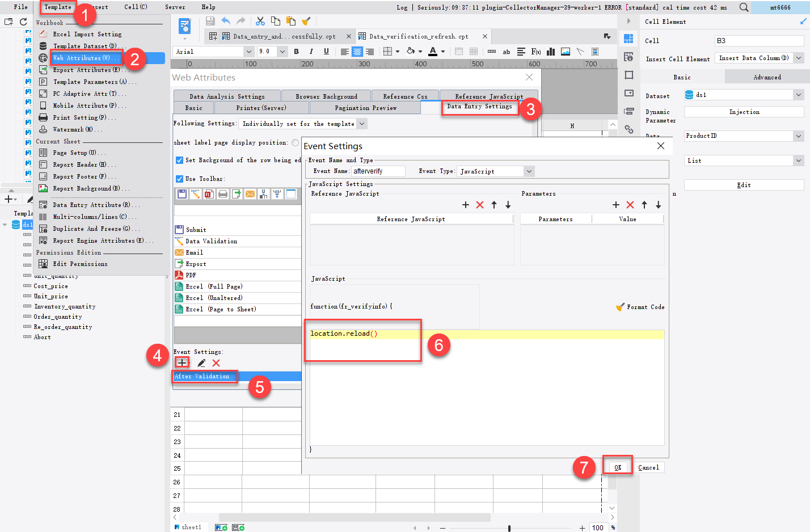Expand the Arial font family dropdown
Image resolution: width=810 pixels, height=532 pixels.
[x=248, y=52]
